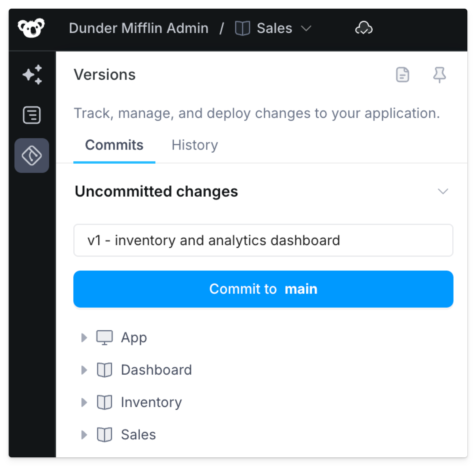The width and height of the screenshot is (476, 466).
Task: Pin the Versions panel
Action: [440, 75]
